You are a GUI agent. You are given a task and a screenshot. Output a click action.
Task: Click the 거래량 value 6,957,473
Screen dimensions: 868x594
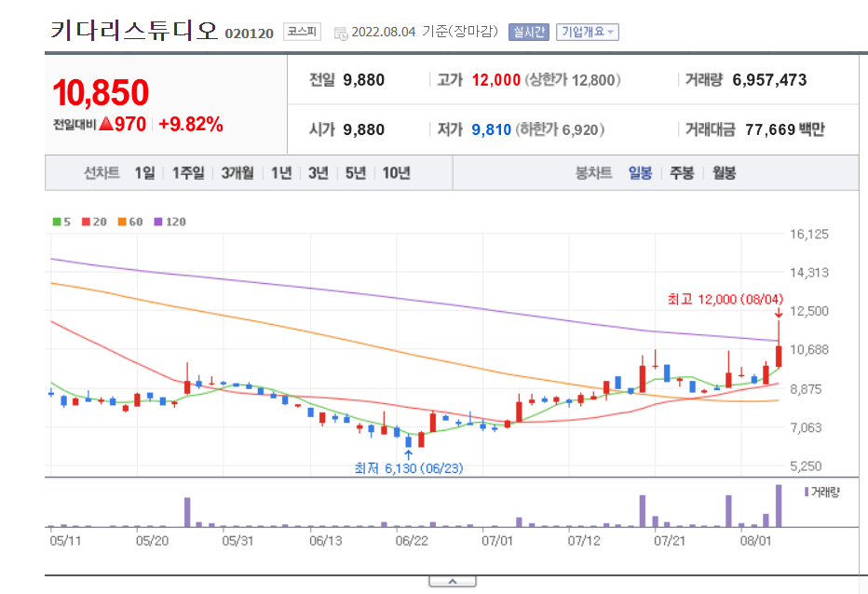(769, 80)
